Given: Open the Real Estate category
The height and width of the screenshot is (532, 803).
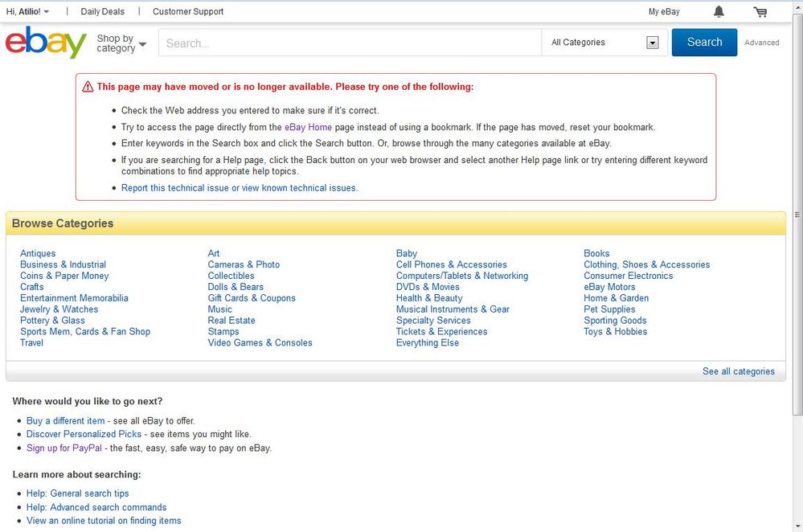Looking at the screenshot, I should coord(231,321).
